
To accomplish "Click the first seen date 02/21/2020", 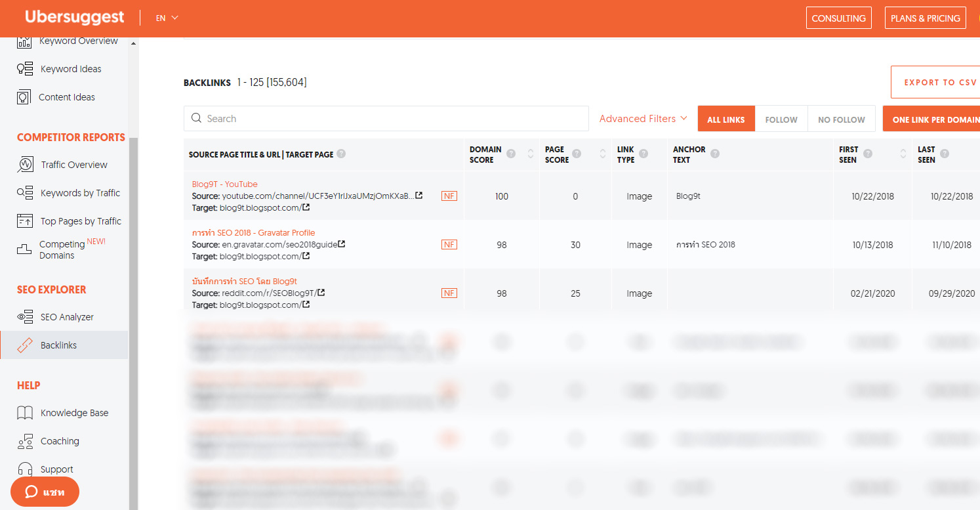I will [x=872, y=293].
